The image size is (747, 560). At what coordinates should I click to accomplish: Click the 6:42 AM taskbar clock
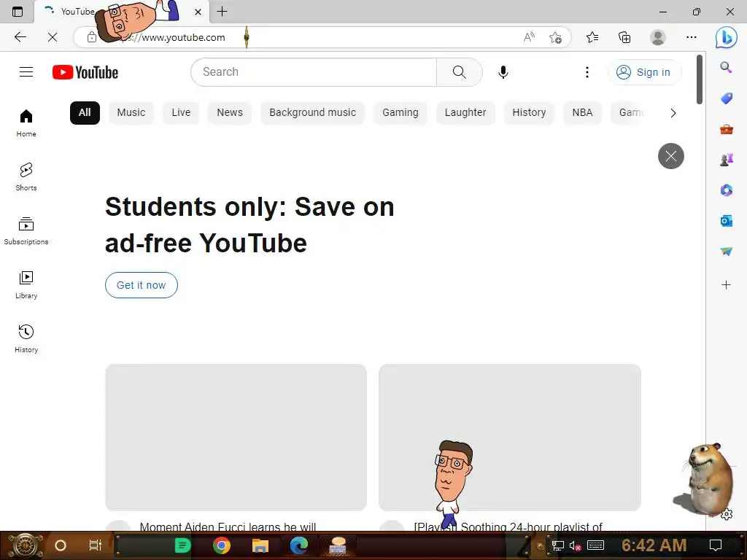654,545
